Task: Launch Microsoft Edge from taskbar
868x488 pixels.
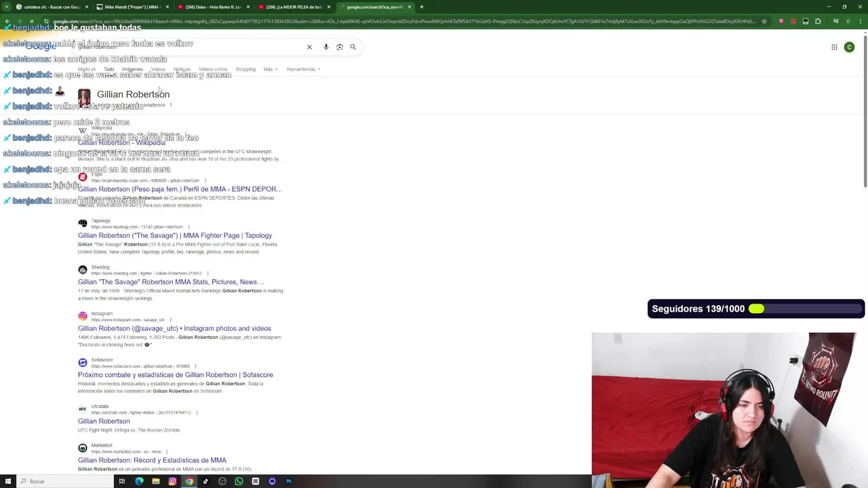Action: click(x=139, y=481)
